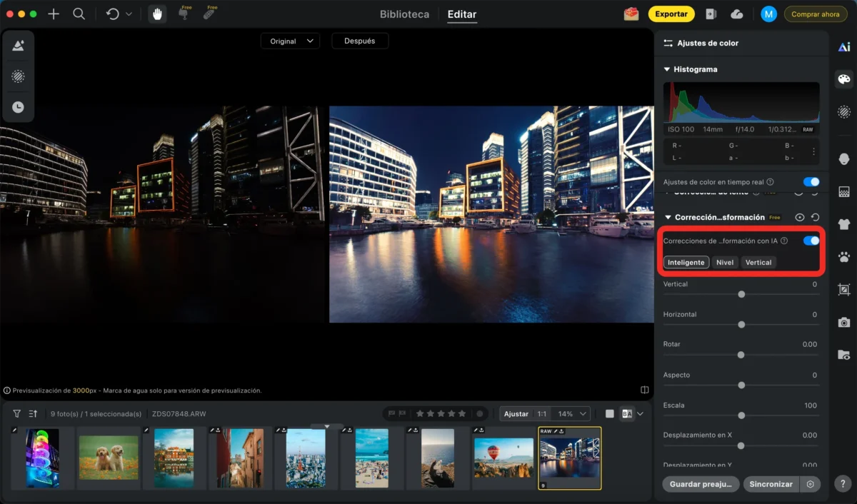Toggle before/after split view button
This screenshot has height=504, width=857.
point(627,413)
